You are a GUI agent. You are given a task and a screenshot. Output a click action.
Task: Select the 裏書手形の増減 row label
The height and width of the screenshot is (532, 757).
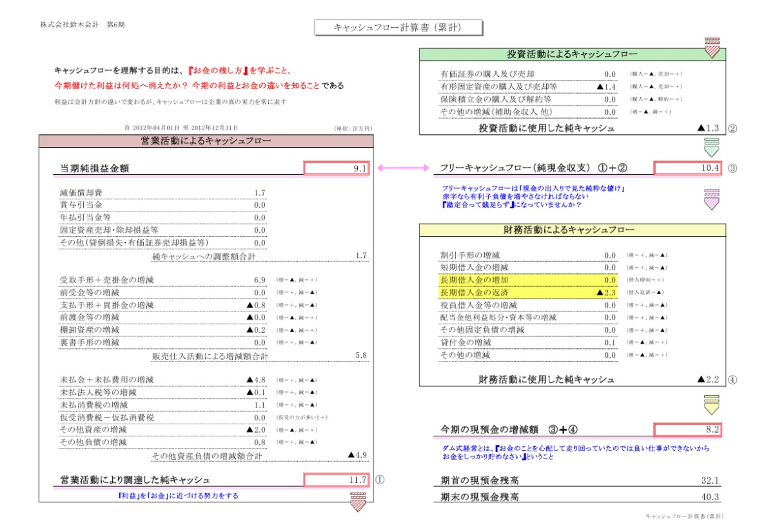click(x=90, y=342)
